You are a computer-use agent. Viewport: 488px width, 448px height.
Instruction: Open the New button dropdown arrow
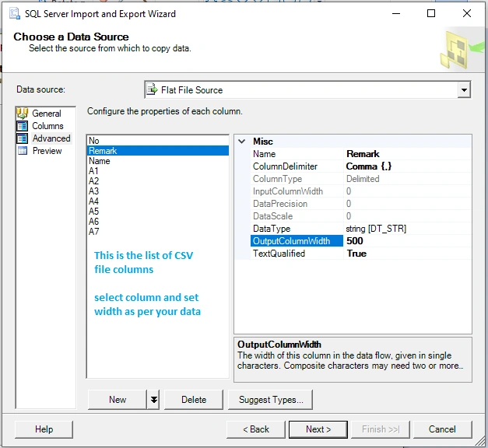point(153,400)
